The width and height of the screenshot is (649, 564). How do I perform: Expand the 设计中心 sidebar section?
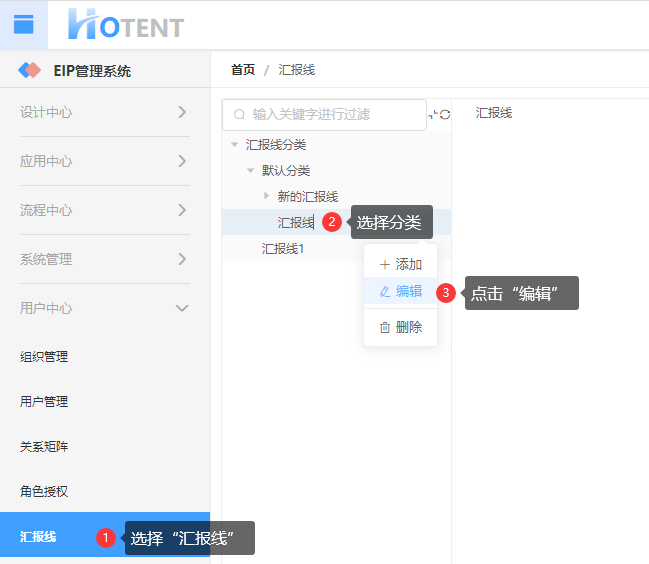(182, 112)
